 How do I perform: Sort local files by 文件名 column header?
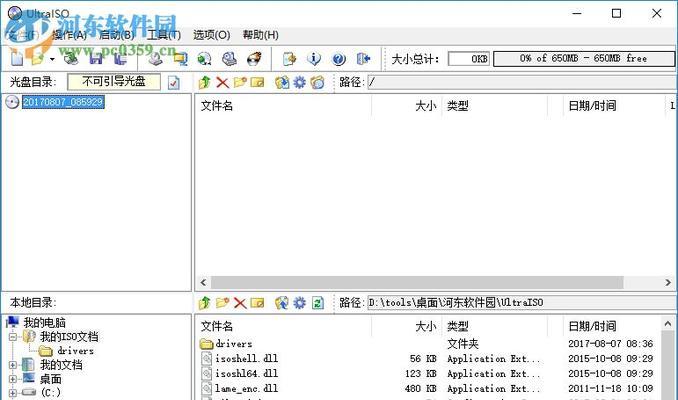283,326
